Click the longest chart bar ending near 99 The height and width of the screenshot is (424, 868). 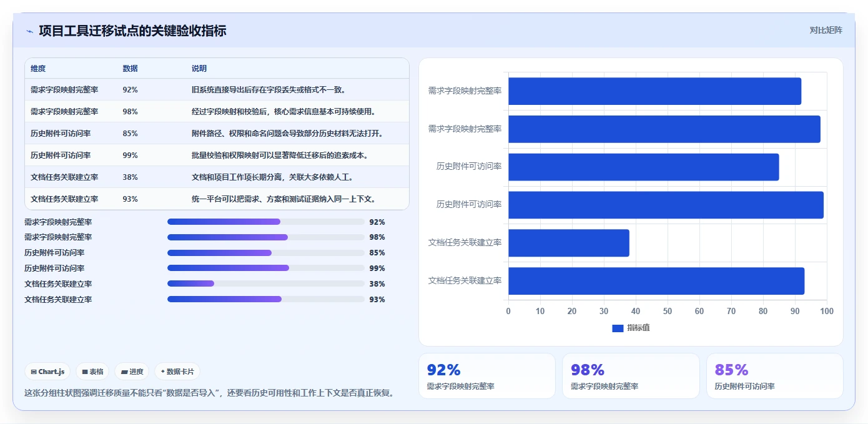666,205
